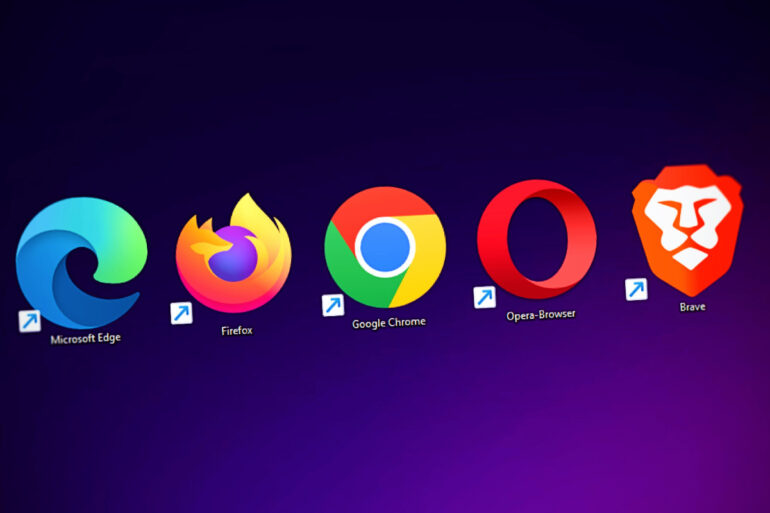770x513 pixels.
Task: Click the "Brave" label text
Action: pyautogui.click(x=692, y=307)
